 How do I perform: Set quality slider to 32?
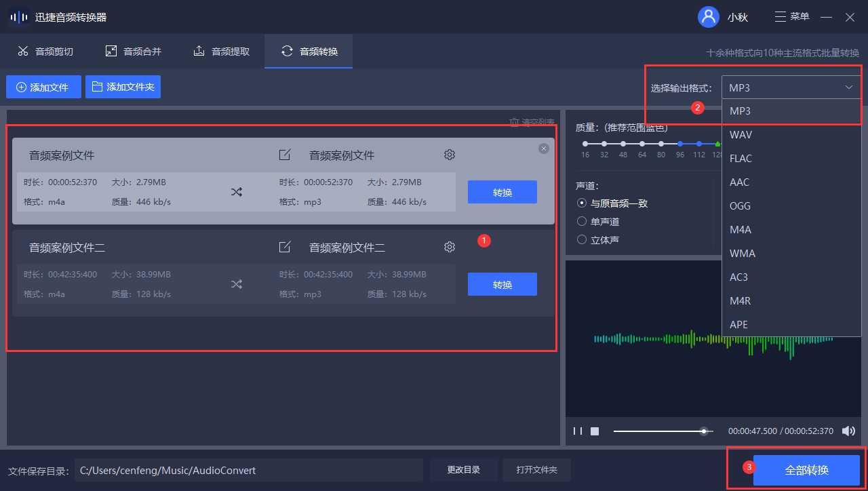604,144
